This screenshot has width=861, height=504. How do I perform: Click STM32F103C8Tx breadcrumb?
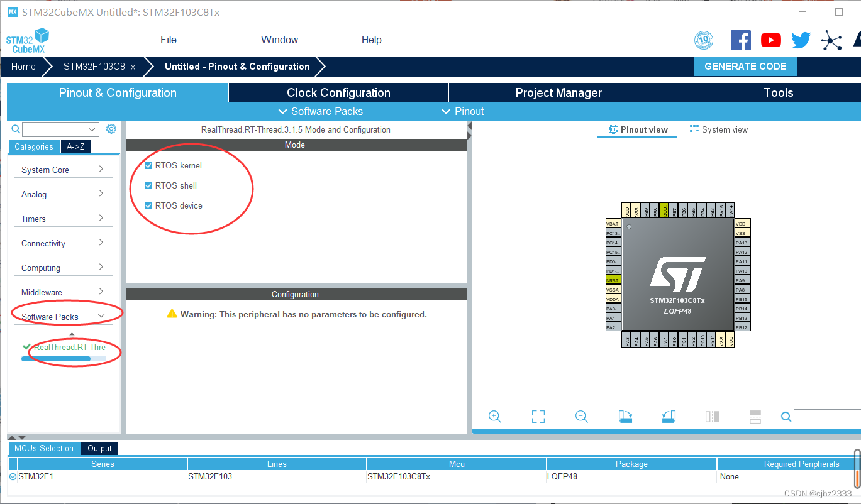tap(99, 67)
